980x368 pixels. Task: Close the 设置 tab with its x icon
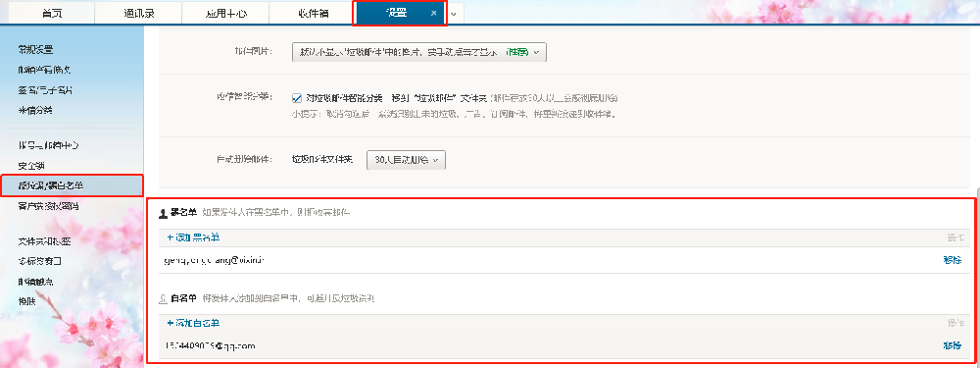434,13
